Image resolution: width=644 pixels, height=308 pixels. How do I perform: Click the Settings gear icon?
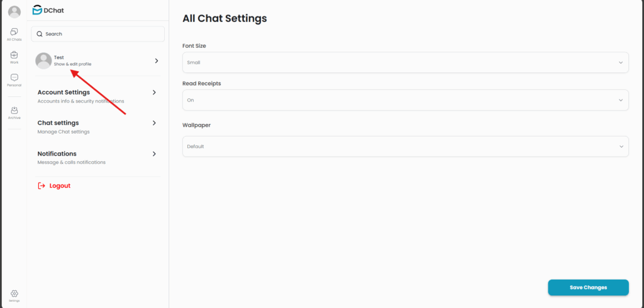pyautogui.click(x=14, y=294)
